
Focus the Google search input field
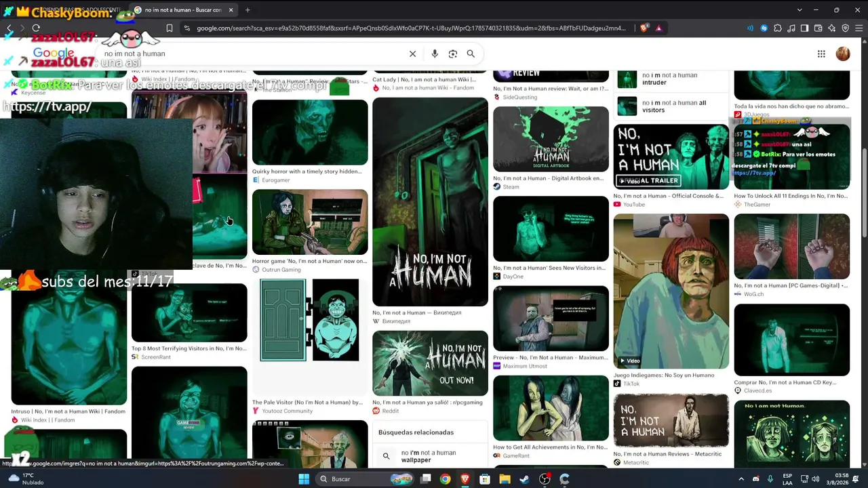pyautogui.click(x=251, y=54)
